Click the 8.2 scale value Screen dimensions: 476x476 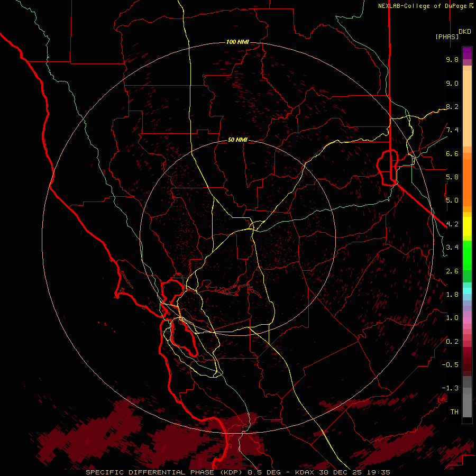coord(452,106)
